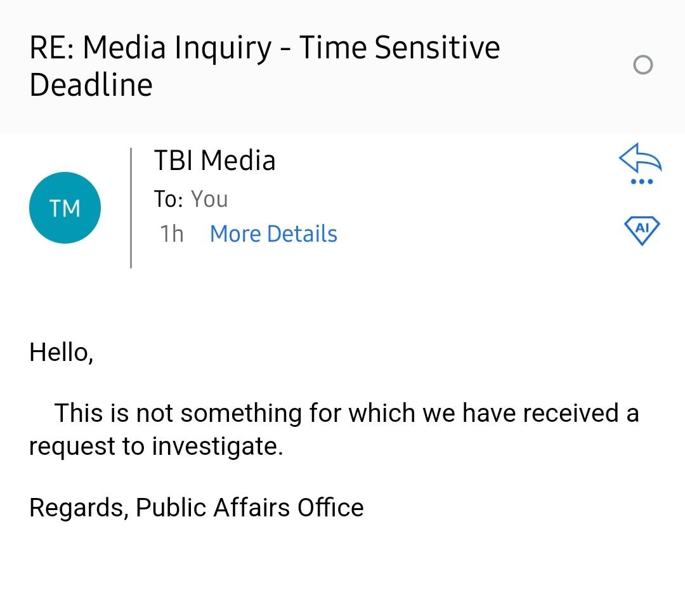
Task: Click the Regards signature line
Action: click(x=196, y=508)
